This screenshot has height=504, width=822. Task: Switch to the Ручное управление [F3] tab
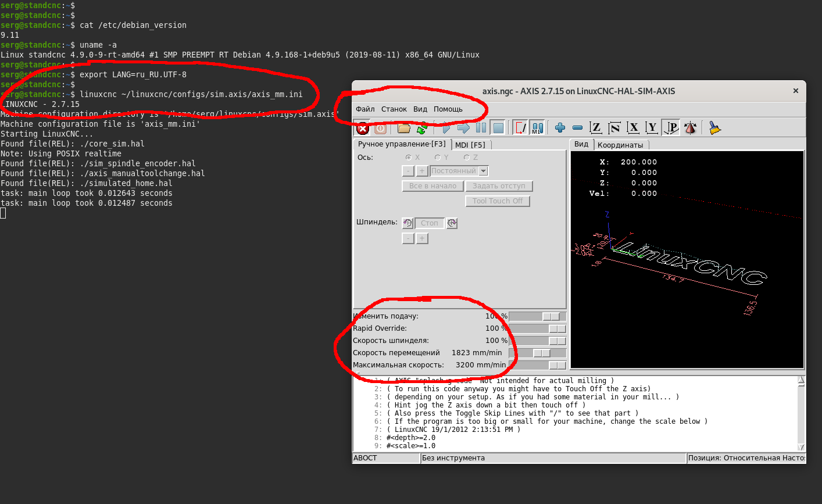click(x=402, y=144)
